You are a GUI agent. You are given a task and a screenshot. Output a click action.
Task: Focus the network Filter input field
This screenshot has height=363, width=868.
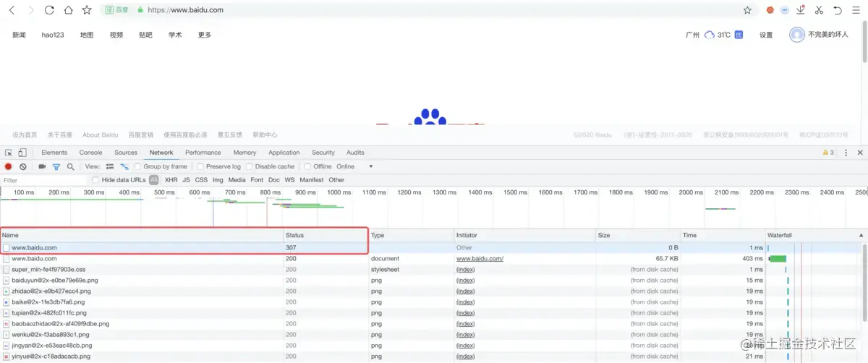tap(43, 180)
